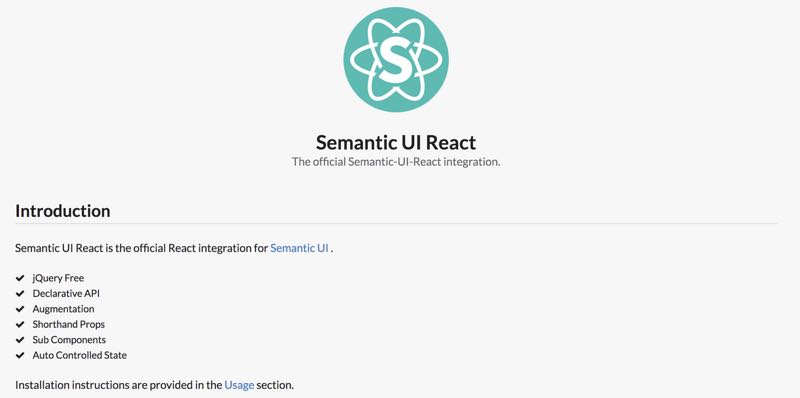Click the checkmark next to Augmentation

(20, 309)
